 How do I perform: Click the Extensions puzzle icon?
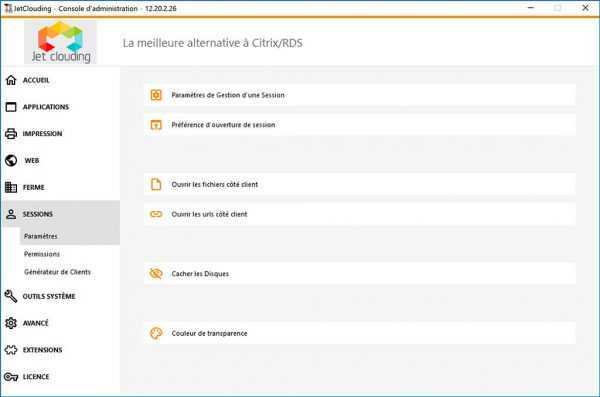point(11,350)
